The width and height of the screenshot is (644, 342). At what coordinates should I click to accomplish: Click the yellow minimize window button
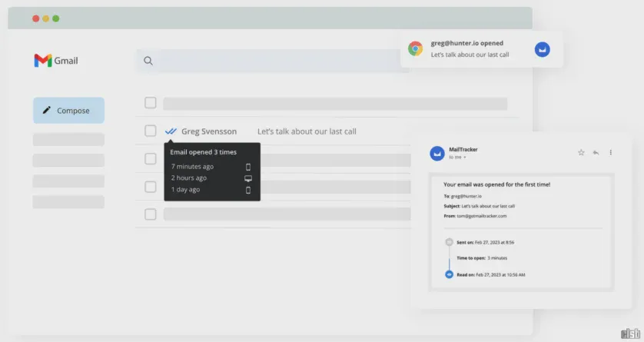pos(46,18)
